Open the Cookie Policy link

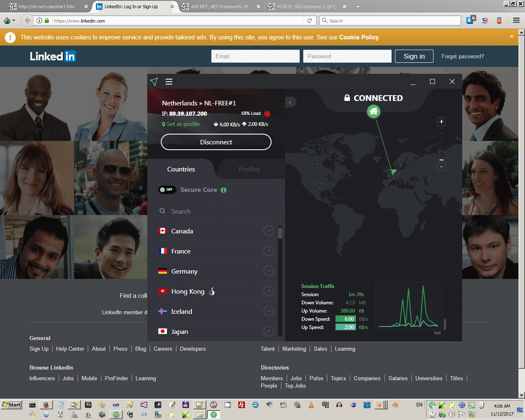[359, 37]
